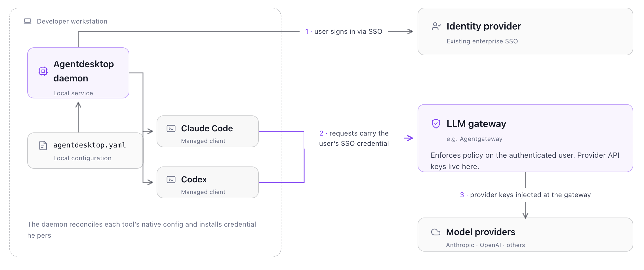Click the terminal icon on Claude Code
644x270 pixels.
pos(171,128)
